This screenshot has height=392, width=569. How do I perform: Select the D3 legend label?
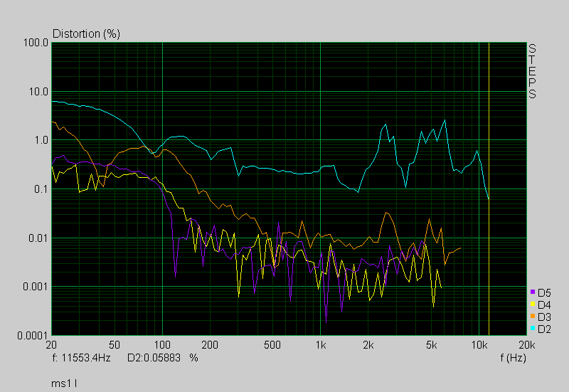(544, 317)
